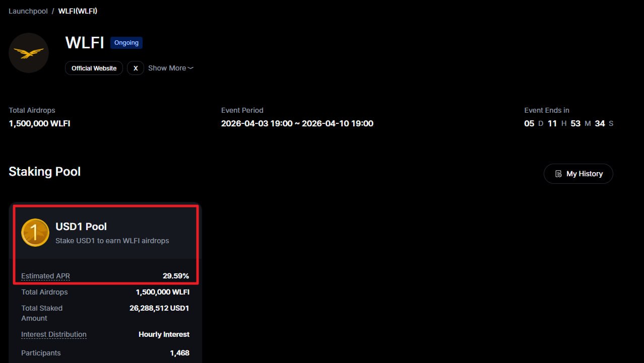Image resolution: width=644 pixels, height=363 pixels.
Task: Select 26,288,512 USD1 staked amount
Action: 159,308
